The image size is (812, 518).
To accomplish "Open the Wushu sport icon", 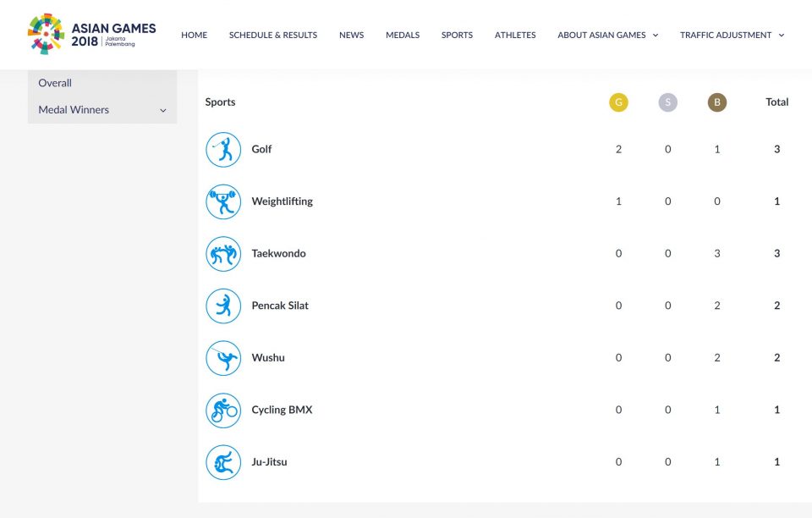I will (x=223, y=358).
